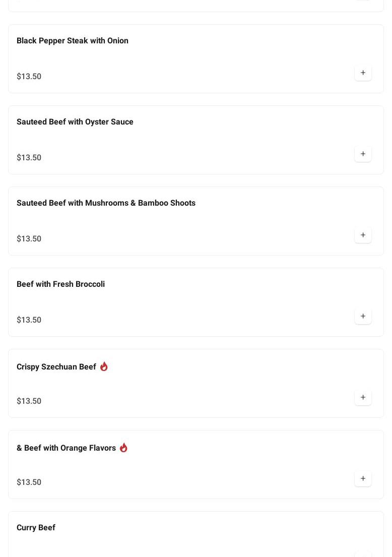This screenshot has width=392, height=557.
Task: Select Sauteed Beef with Mushrooms & Bamboo Shoots title
Action: pos(106,203)
